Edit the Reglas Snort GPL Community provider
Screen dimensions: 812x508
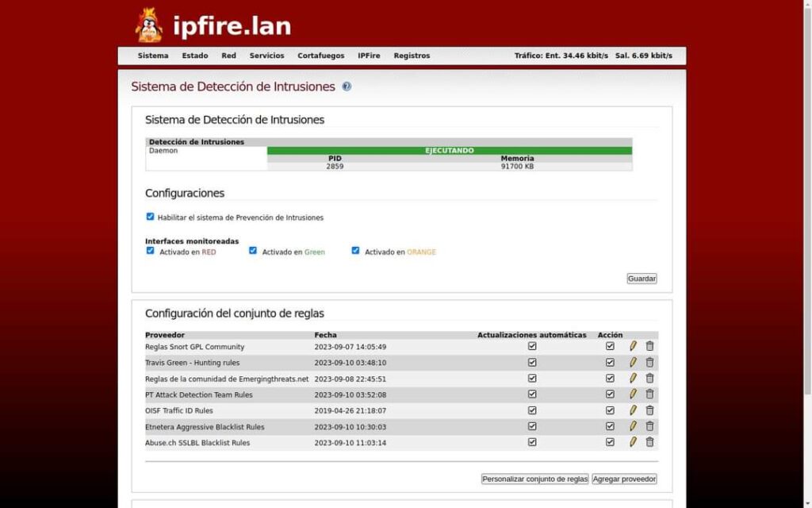(x=633, y=346)
